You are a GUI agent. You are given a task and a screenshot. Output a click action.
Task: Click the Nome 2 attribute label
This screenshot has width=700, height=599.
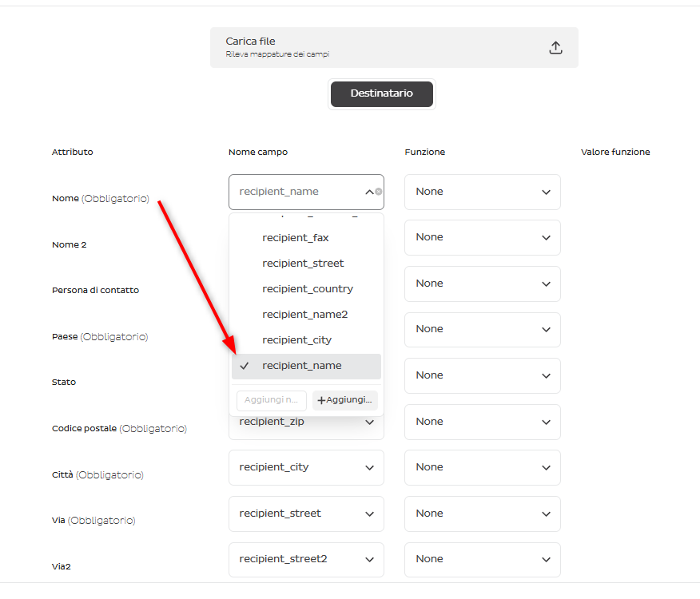70,244
